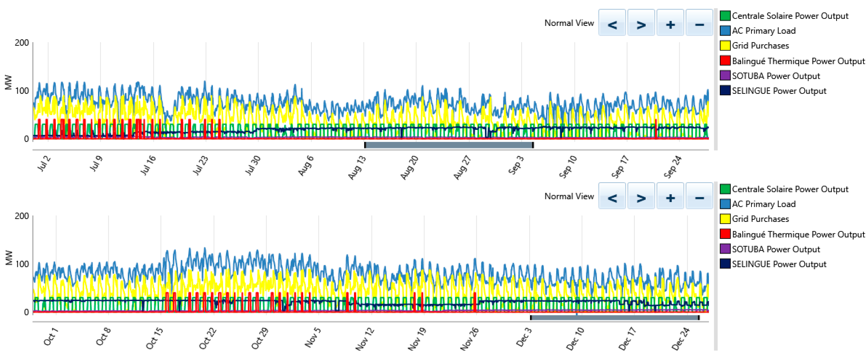
Task: Click the top chart's right arrow button
Action: pos(641,22)
